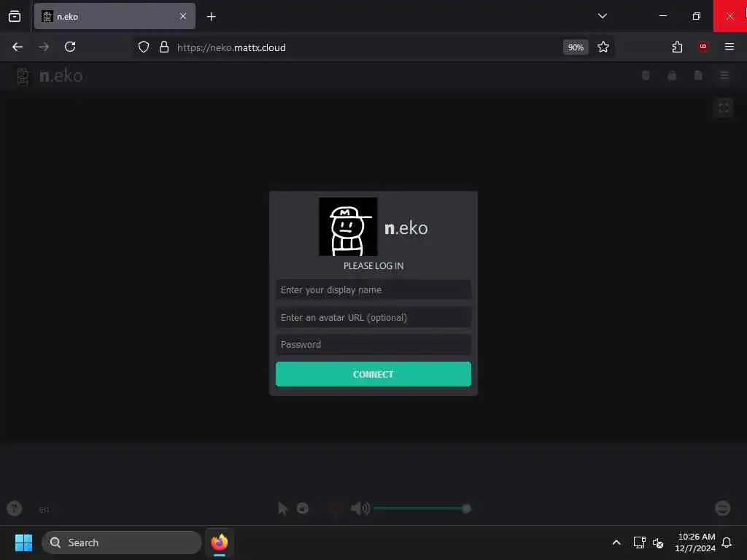
Task: Open the Windows Start menu
Action: pyautogui.click(x=23, y=542)
